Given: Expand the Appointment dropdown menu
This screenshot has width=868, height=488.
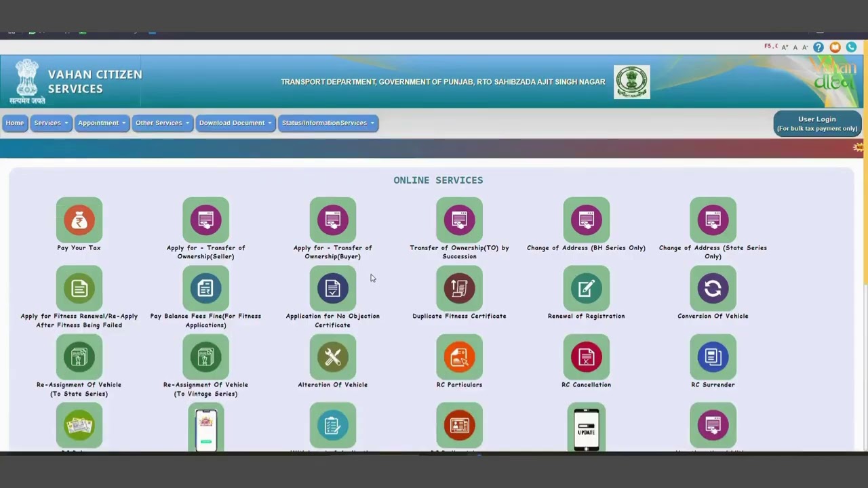Looking at the screenshot, I should pyautogui.click(x=102, y=123).
